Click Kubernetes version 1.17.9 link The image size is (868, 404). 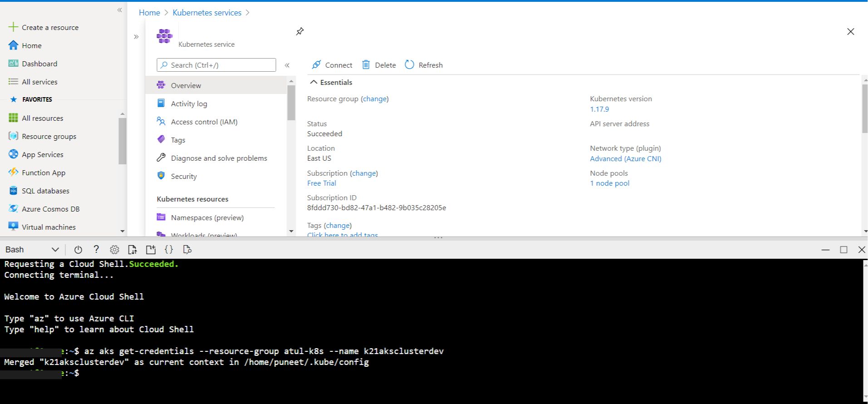pyautogui.click(x=599, y=109)
